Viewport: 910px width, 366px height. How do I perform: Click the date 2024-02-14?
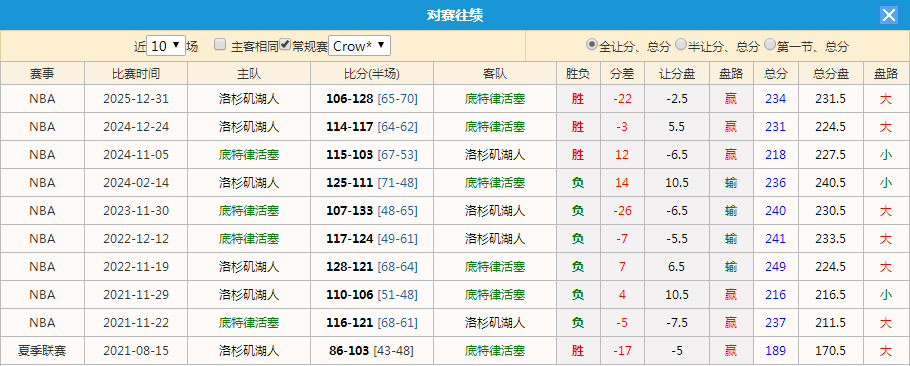coord(136,183)
